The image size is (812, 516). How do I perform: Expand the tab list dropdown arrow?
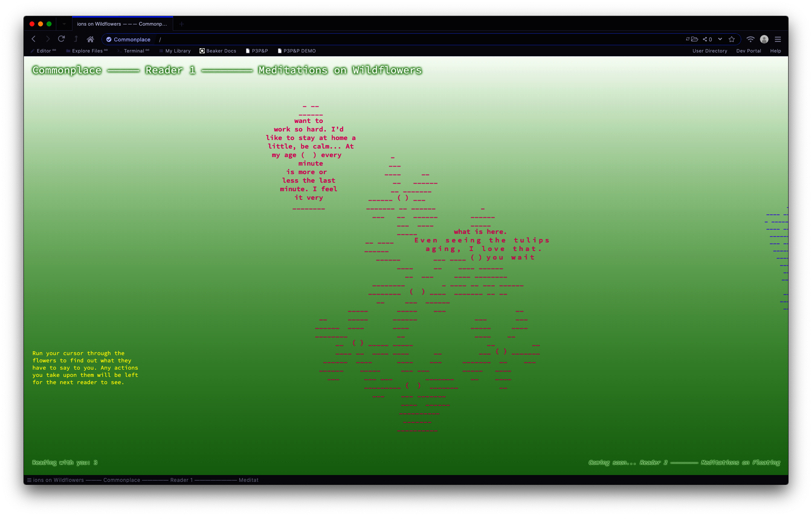tap(64, 24)
